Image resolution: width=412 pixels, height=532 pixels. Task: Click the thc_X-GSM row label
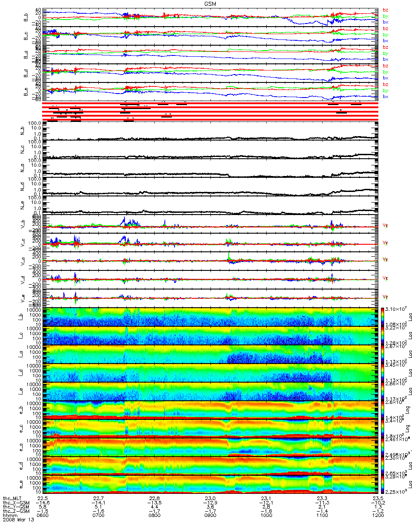(x=16, y=503)
